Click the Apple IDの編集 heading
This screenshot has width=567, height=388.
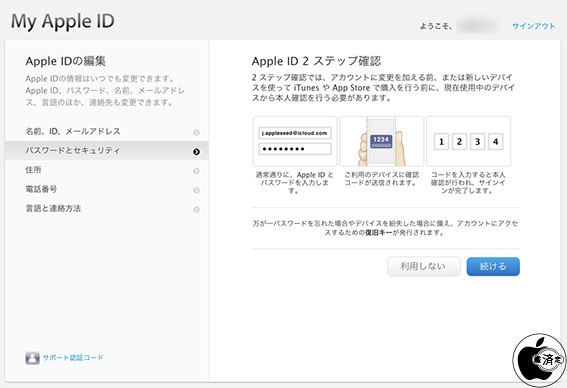click(65, 61)
